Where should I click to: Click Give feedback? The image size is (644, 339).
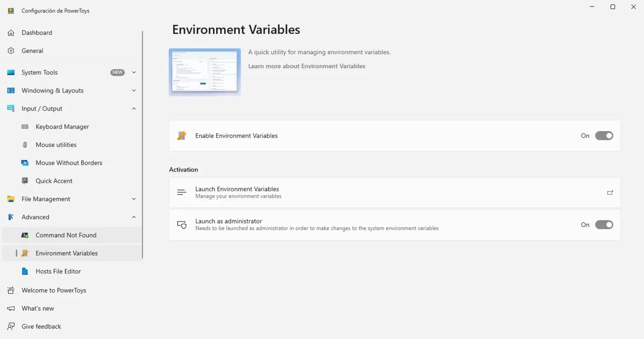[71, 326]
